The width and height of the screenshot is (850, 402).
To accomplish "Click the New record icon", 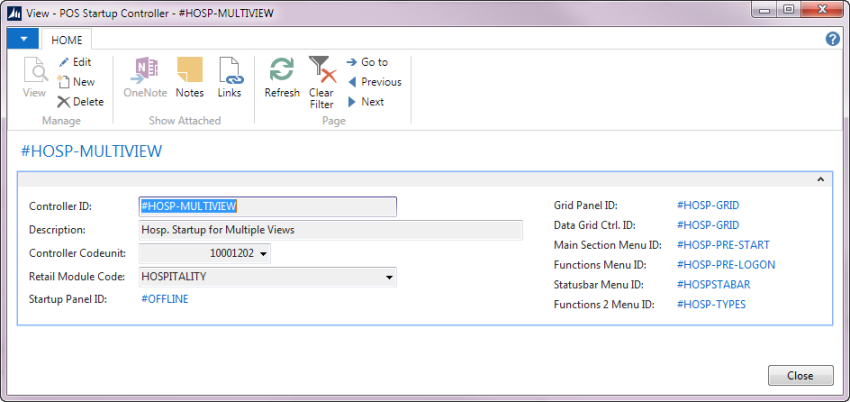I will coord(64,82).
